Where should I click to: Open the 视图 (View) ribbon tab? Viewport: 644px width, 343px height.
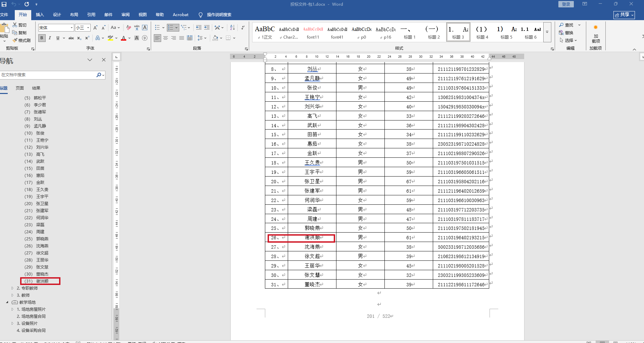click(x=143, y=15)
